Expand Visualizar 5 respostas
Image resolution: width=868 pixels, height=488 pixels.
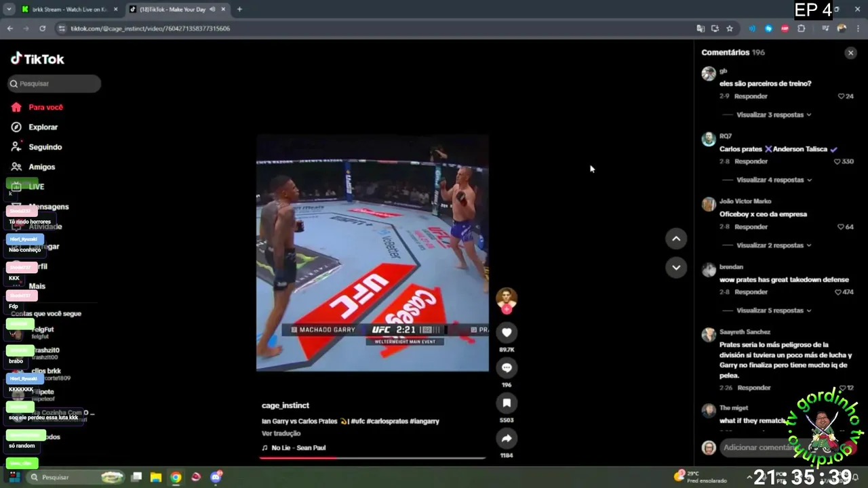pyautogui.click(x=774, y=310)
